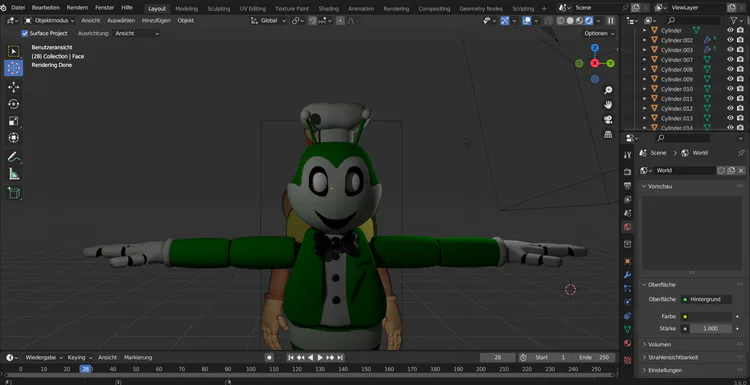Screen dimensions: 750x385
Task: Select the Scale tool
Action: 13,121
